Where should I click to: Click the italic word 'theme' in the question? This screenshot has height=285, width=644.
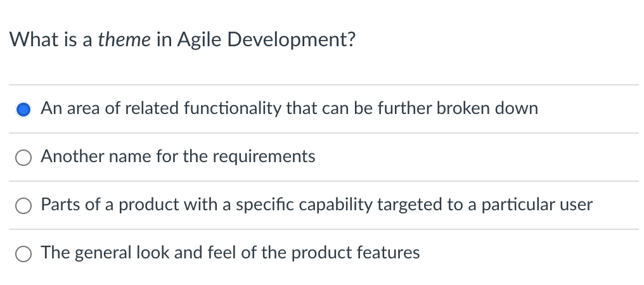coord(124,40)
